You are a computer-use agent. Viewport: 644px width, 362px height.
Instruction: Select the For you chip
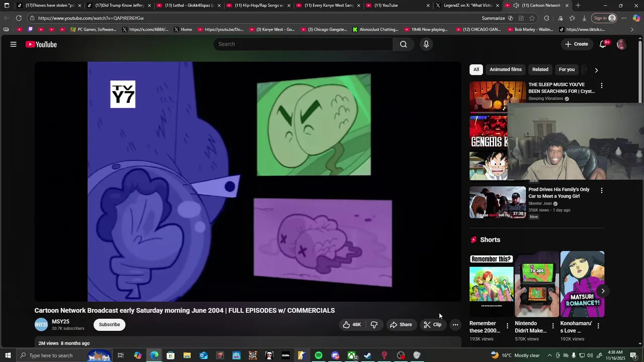pyautogui.click(x=567, y=69)
